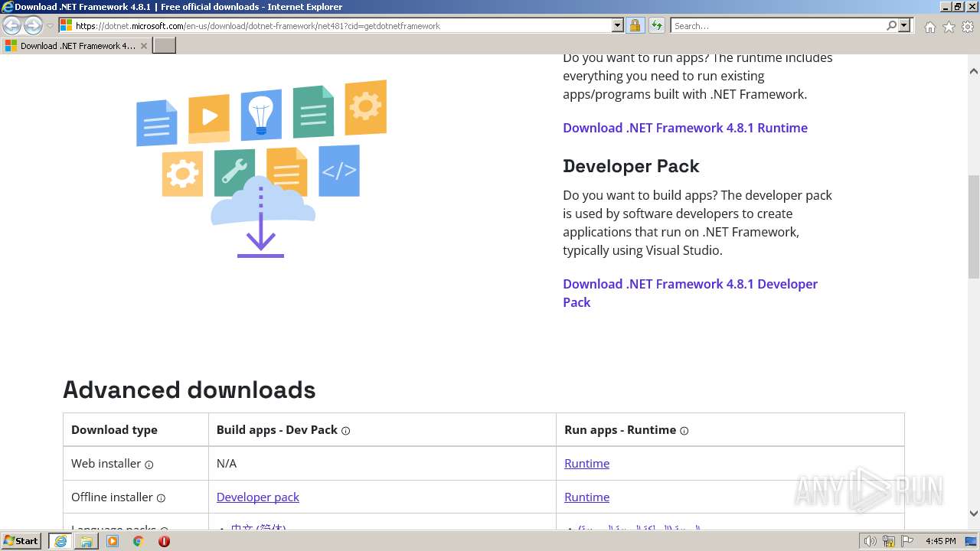Screen dimensions: 980x551
Task: Click the Offline installer Developer pack link
Action: tap(257, 497)
